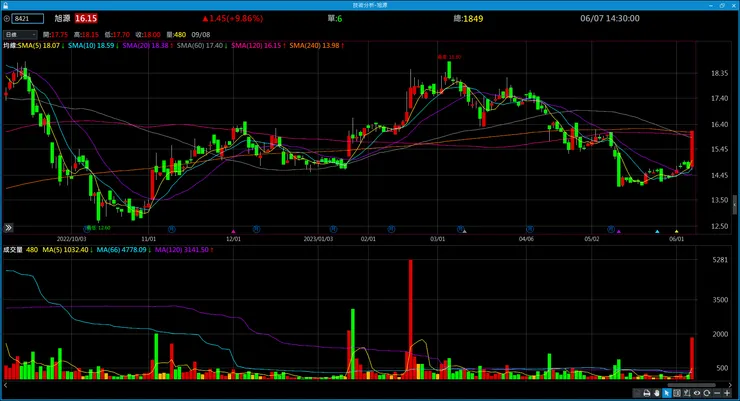Click the SMA(60) 17.40 label
This screenshot has width=740, height=401.
click(x=202, y=46)
